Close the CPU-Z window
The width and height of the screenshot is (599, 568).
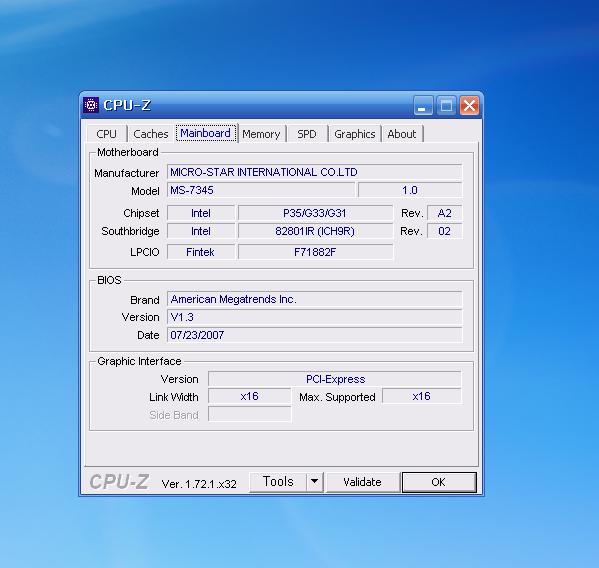click(x=469, y=105)
